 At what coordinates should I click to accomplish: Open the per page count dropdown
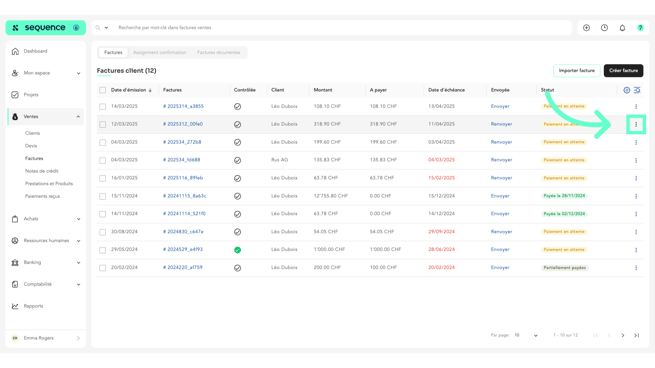tap(526, 335)
